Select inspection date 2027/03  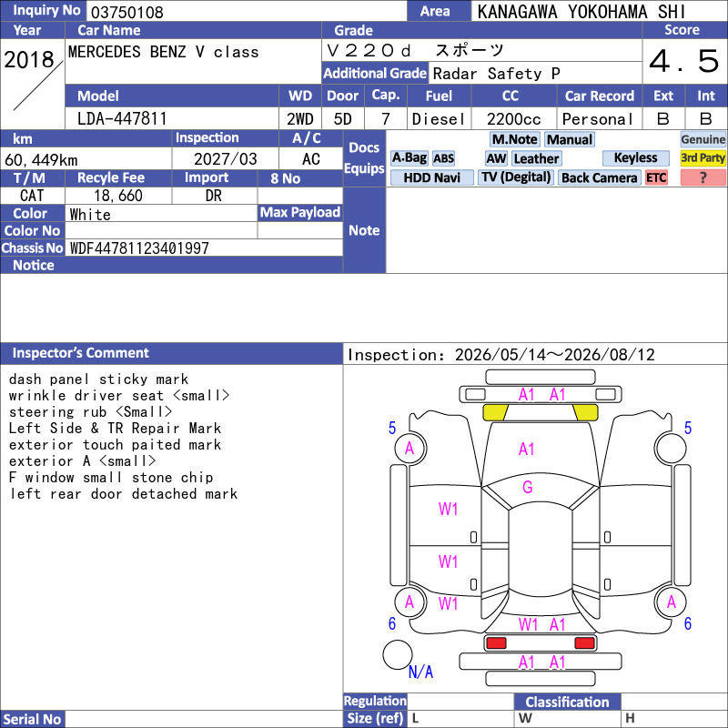(225, 159)
